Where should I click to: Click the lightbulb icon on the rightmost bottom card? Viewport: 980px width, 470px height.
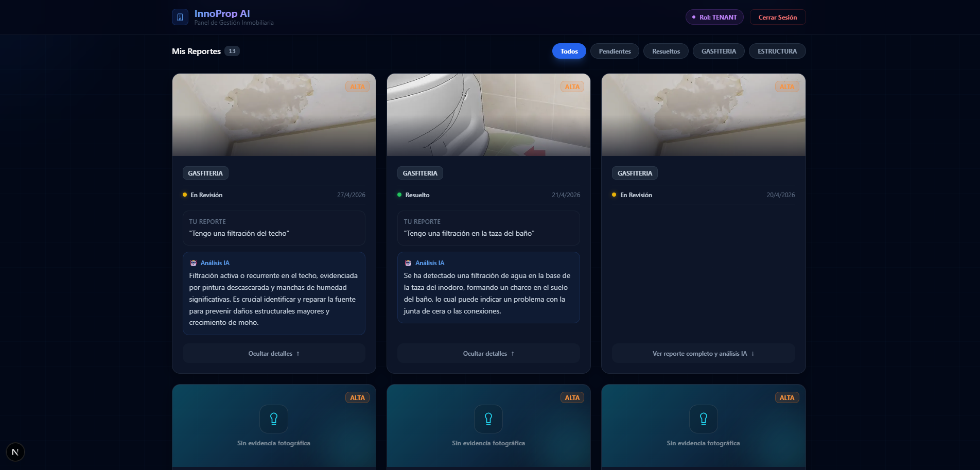703,419
